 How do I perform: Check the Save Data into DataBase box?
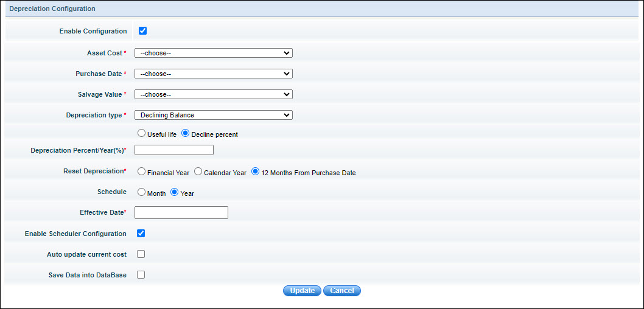coord(141,274)
